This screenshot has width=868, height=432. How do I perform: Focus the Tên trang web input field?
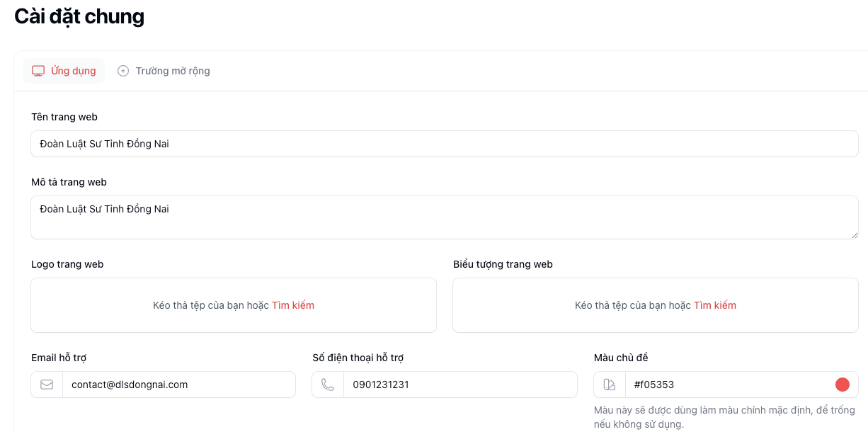445,144
